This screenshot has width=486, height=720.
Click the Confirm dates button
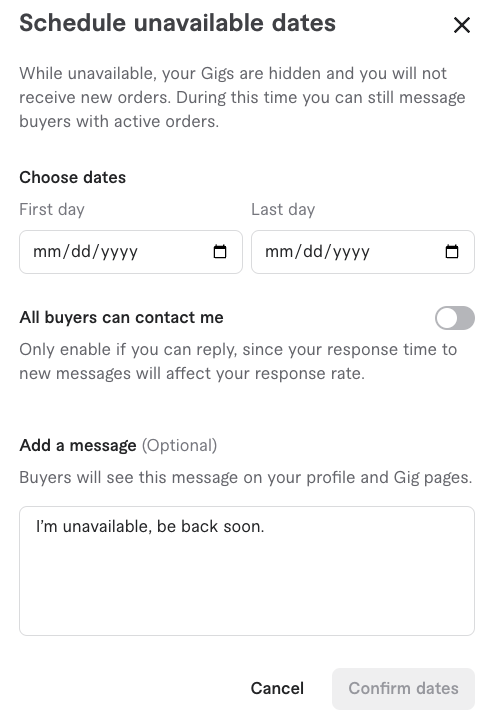click(403, 688)
